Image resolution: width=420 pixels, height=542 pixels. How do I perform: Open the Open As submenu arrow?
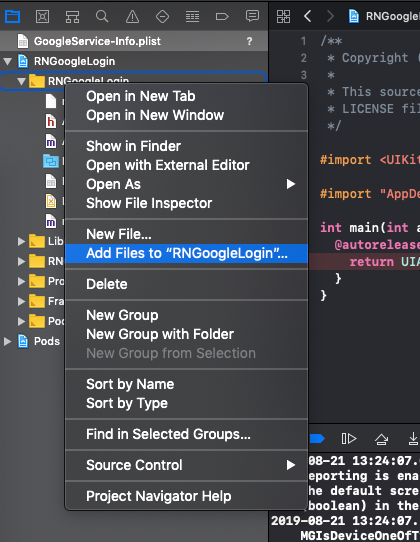(x=291, y=184)
